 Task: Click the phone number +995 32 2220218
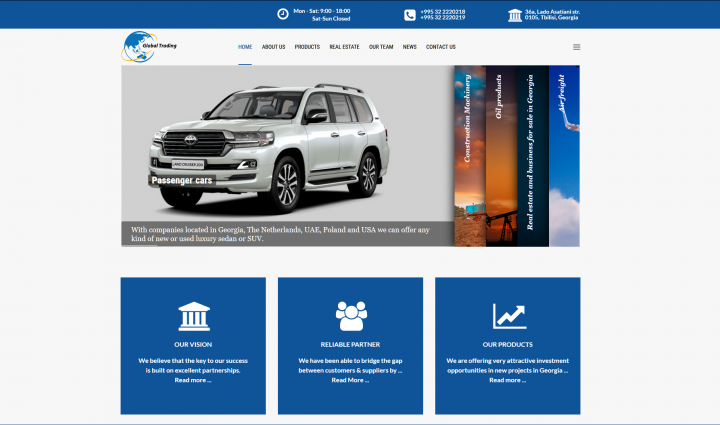[x=443, y=11]
